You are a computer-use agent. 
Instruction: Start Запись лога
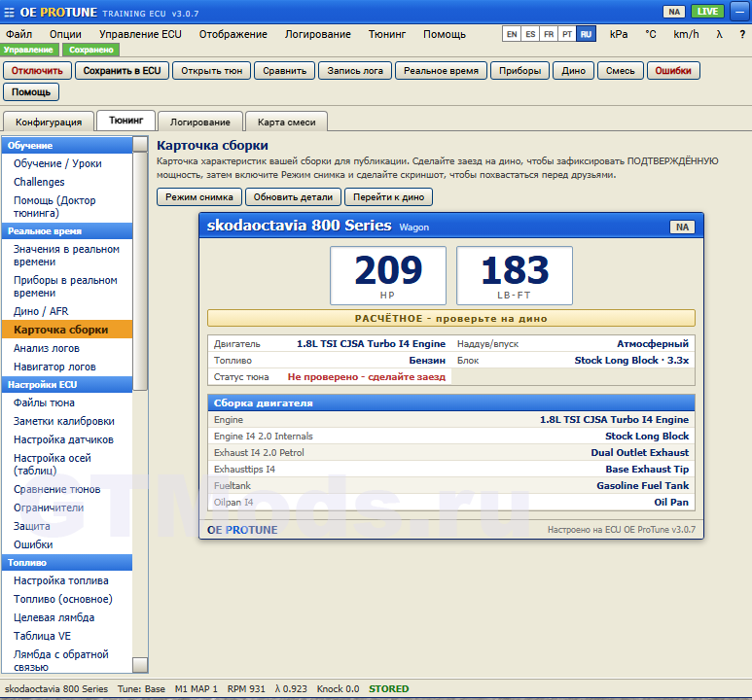[355, 70]
